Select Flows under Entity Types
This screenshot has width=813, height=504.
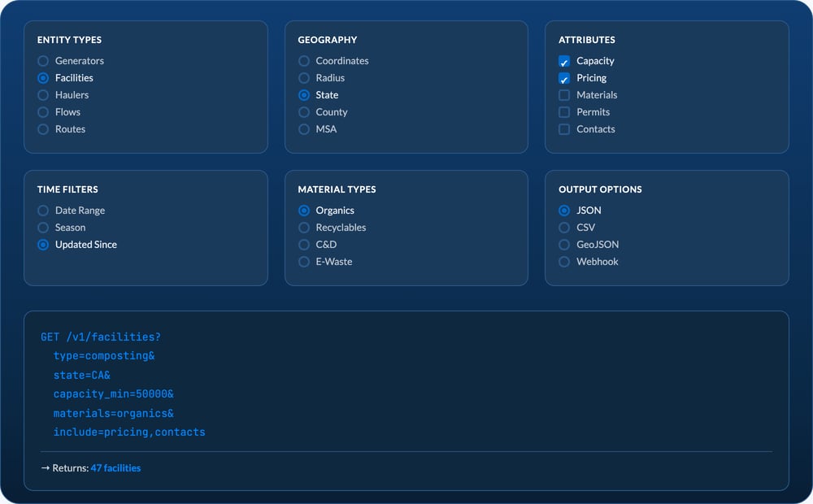pyautogui.click(x=43, y=112)
